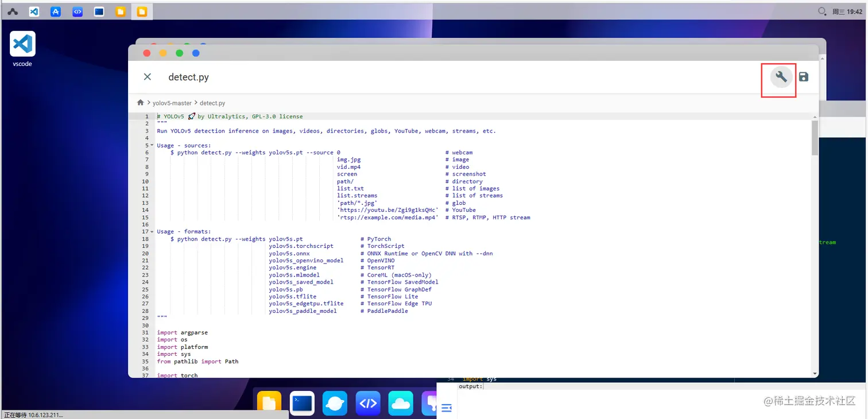Click 'import torch' on line 37
Viewport: 868px width, 419px height.
(x=177, y=375)
